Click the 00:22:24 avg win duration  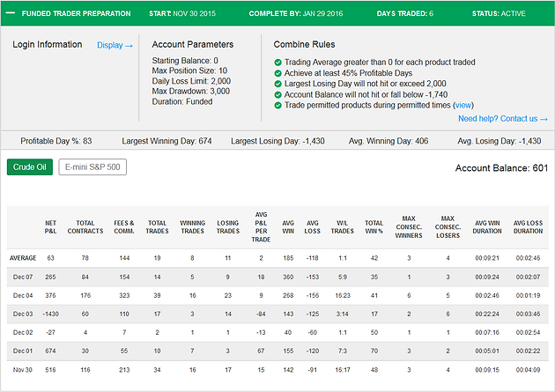pyautogui.click(x=487, y=314)
